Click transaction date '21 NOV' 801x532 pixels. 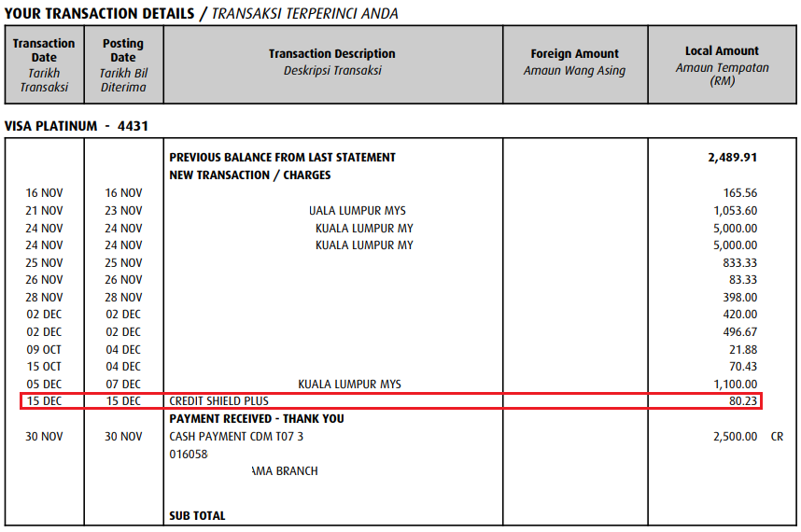coord(44,210)
